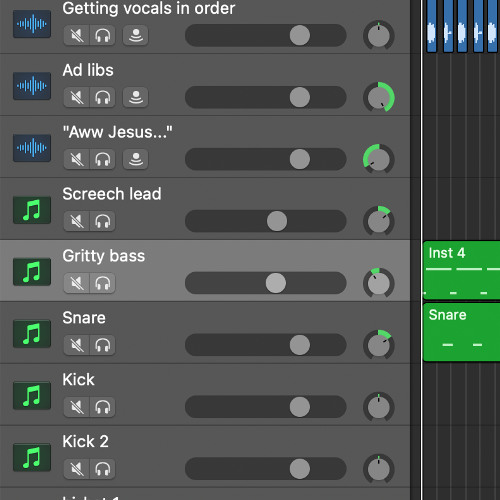Select the "Aww Jesus..." audio waveform icon
The image size is (500, 500).
[x=32, y=148]
